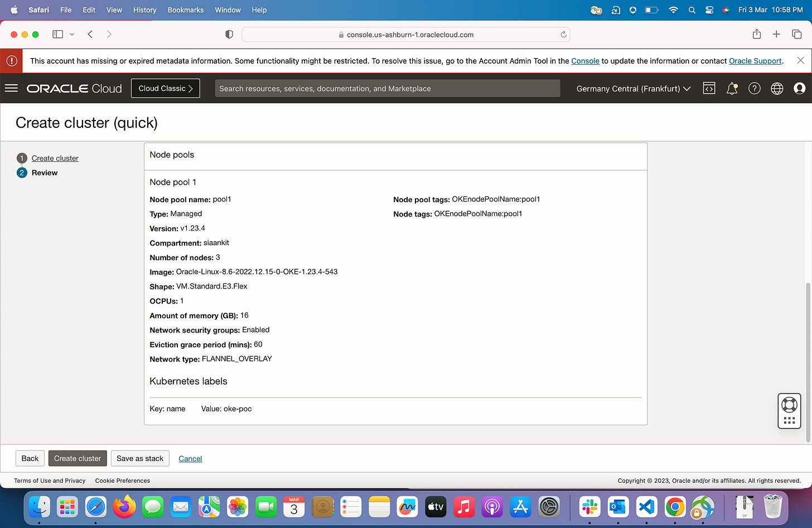The height and width of the screenshot is (528, 812).
Task: Click Save as stack
Action: click(x=140, y=458)
